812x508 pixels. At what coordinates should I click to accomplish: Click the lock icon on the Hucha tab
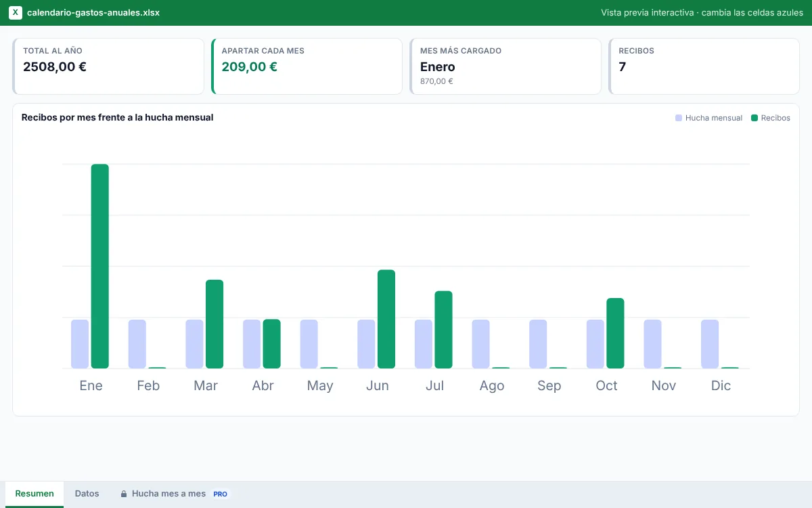(124, 494)
